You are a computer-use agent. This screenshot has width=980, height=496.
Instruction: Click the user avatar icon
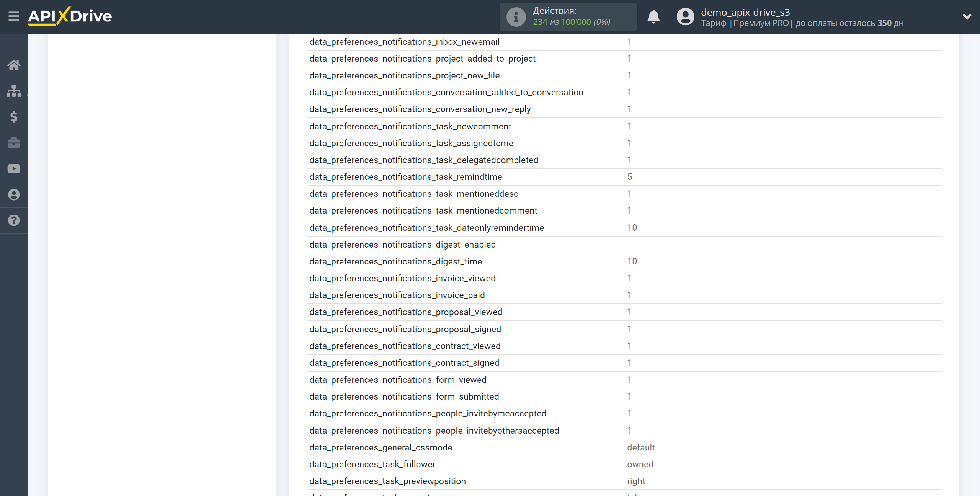point(685,17)
